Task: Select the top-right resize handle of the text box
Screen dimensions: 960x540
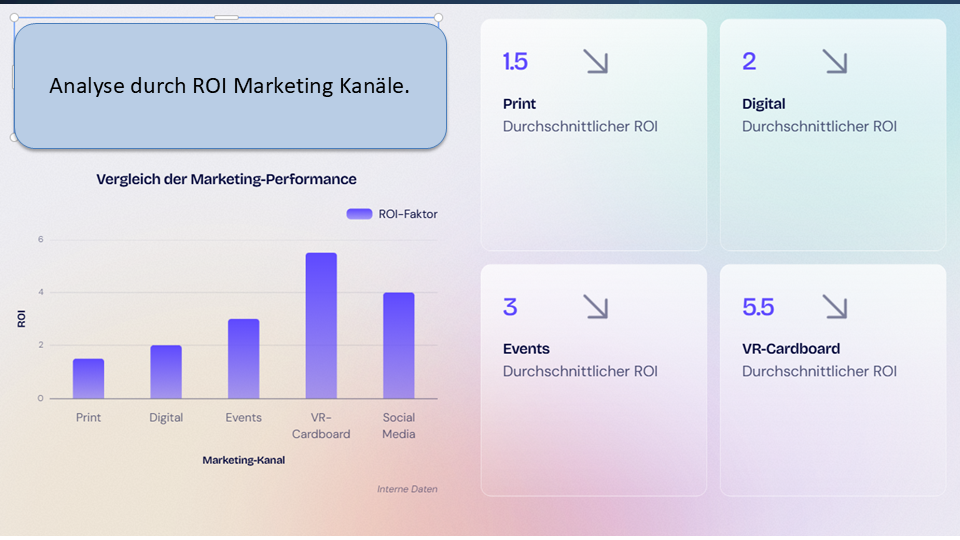Action: [x=438, y=18]
